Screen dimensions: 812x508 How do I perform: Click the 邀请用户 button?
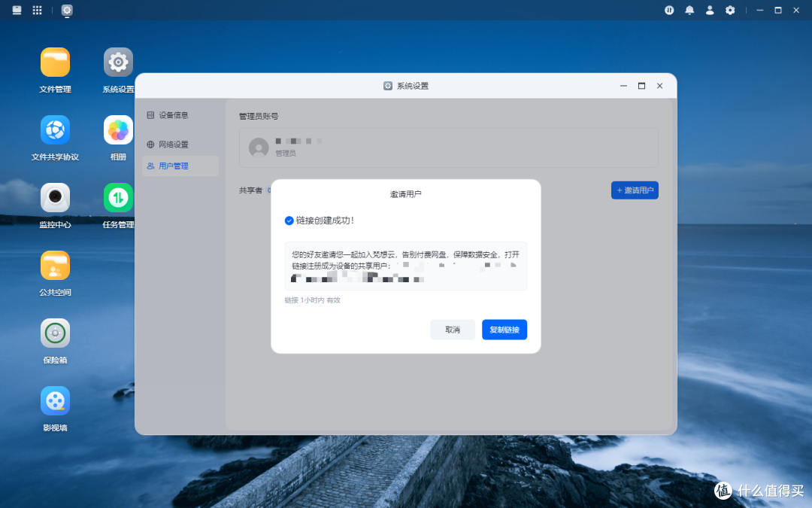click(x=635, y=190)
